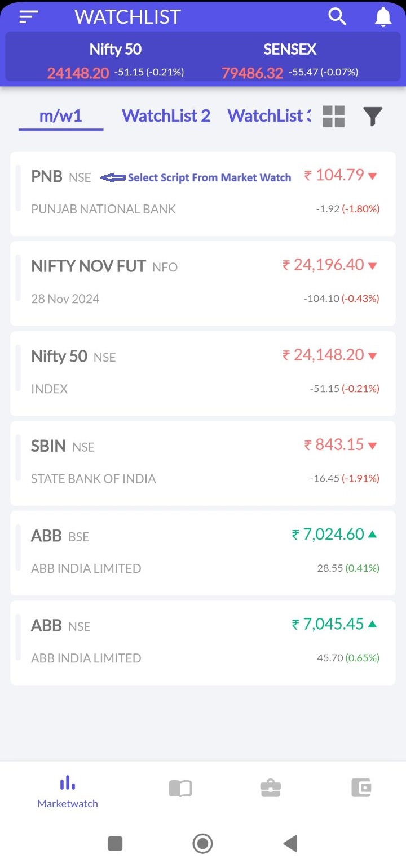Open the hamburger menu icon
Viewport: 406px width, 868px height.
tap(28, 17)
